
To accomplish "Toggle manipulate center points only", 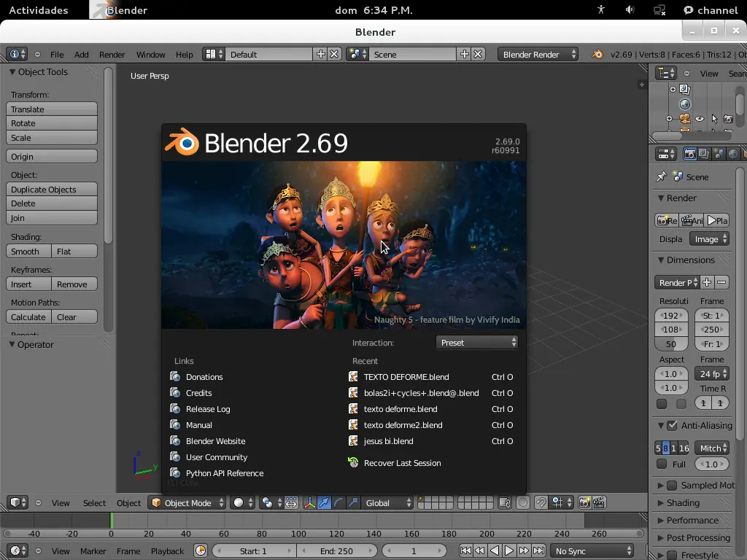I will tap(291, 503).
